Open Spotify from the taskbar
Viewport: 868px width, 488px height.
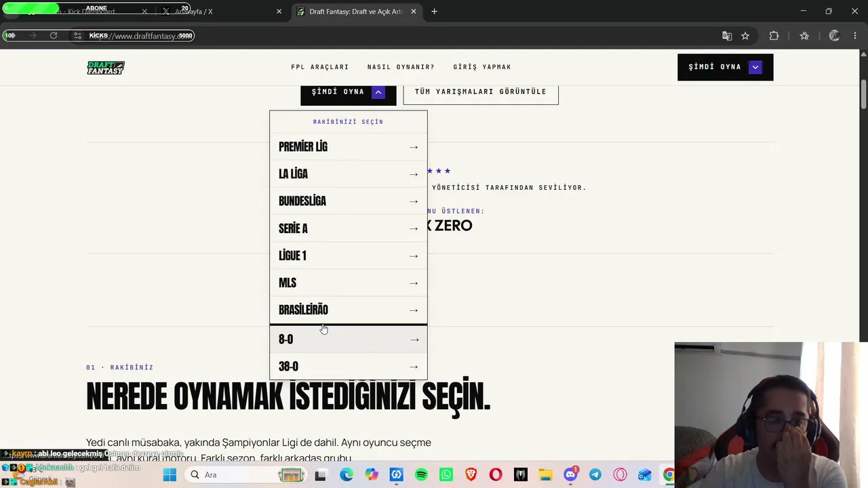(x=421, y=475)
